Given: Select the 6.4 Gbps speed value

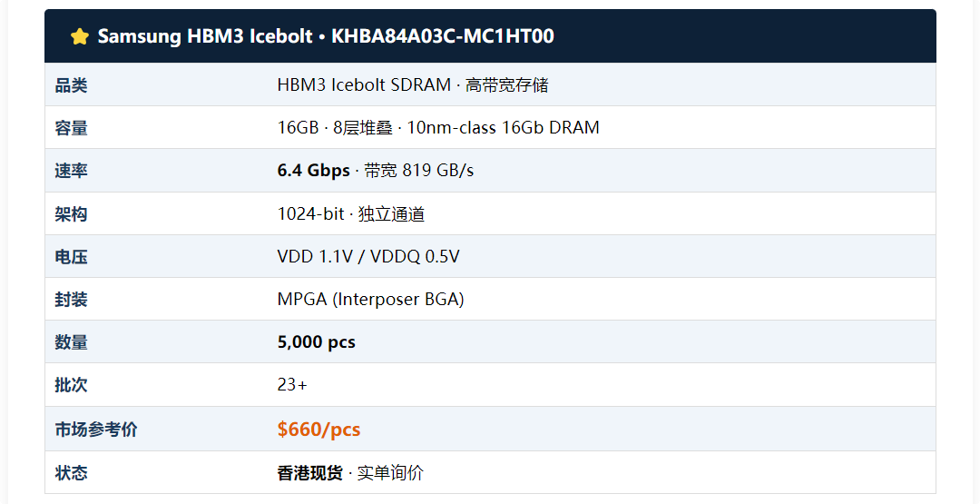Looking at the screenshot, I should (314, 170).
